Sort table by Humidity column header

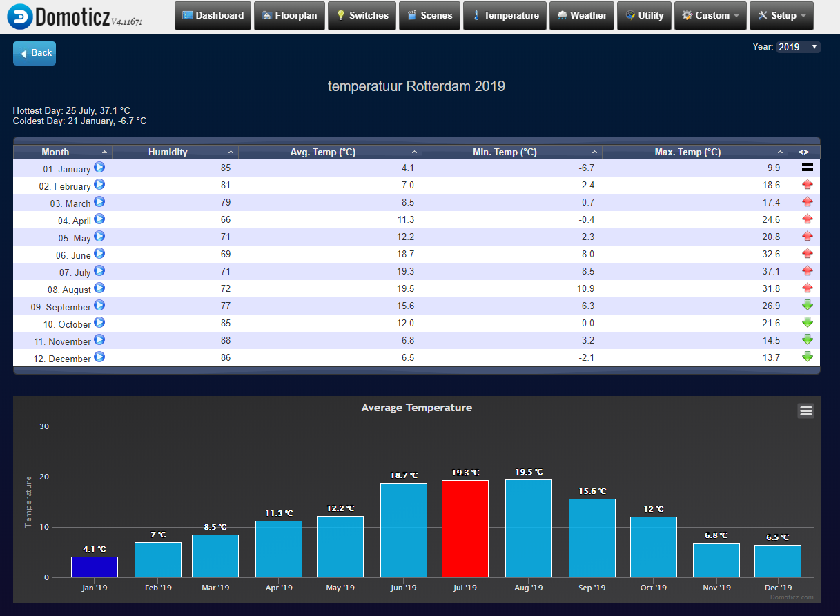pyautogui.click(x=168, y=152)
